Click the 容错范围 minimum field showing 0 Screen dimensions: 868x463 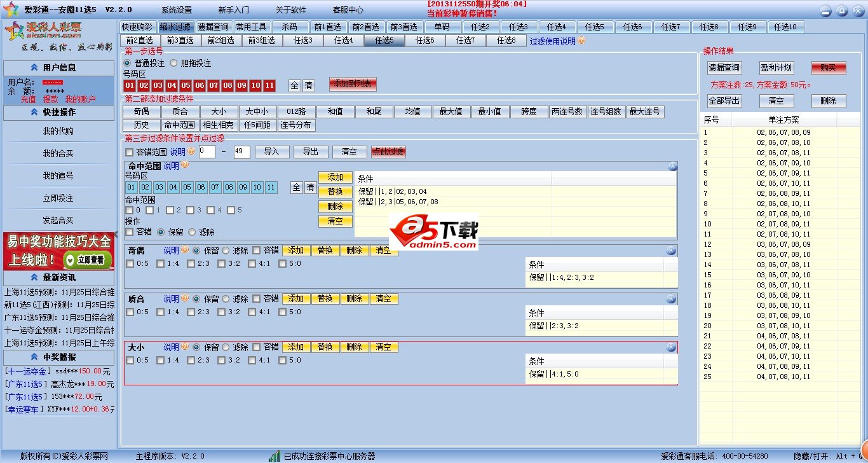click(207, 152)
